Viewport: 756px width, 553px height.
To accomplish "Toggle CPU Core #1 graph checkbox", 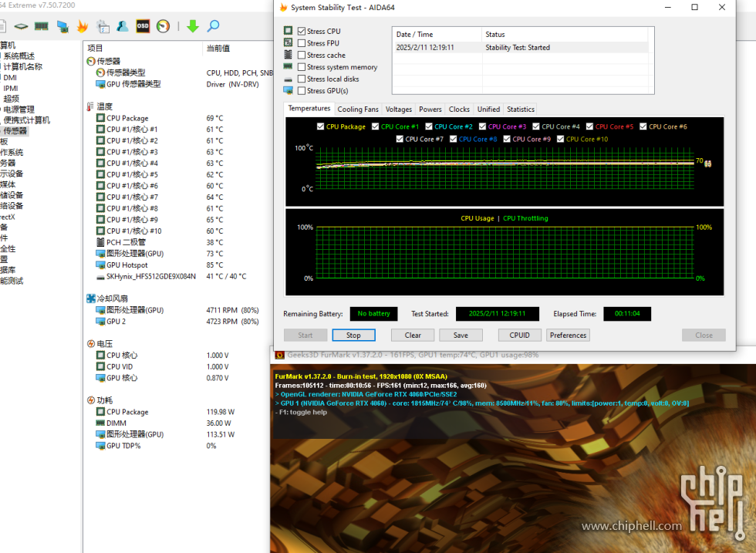I will point(375,126).
